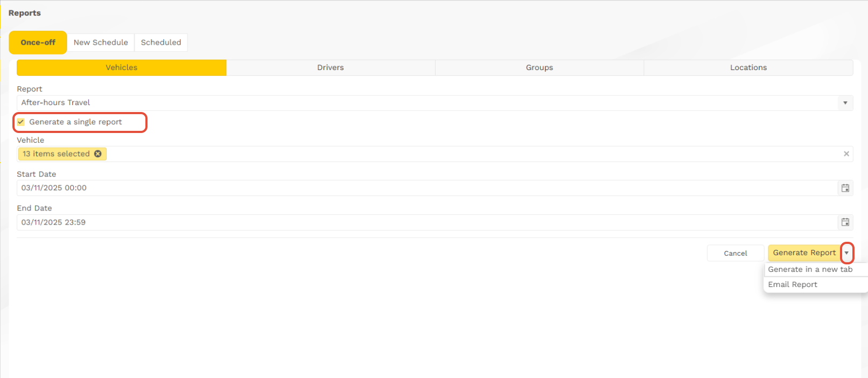Click the Report field label

click(x=30, y=89)
